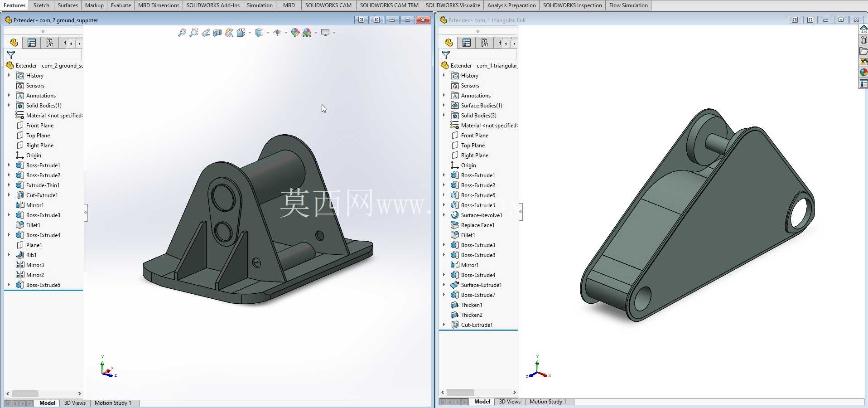Click the Display Style icon
This screenshot has width=868, height=408.
(259, 33)
